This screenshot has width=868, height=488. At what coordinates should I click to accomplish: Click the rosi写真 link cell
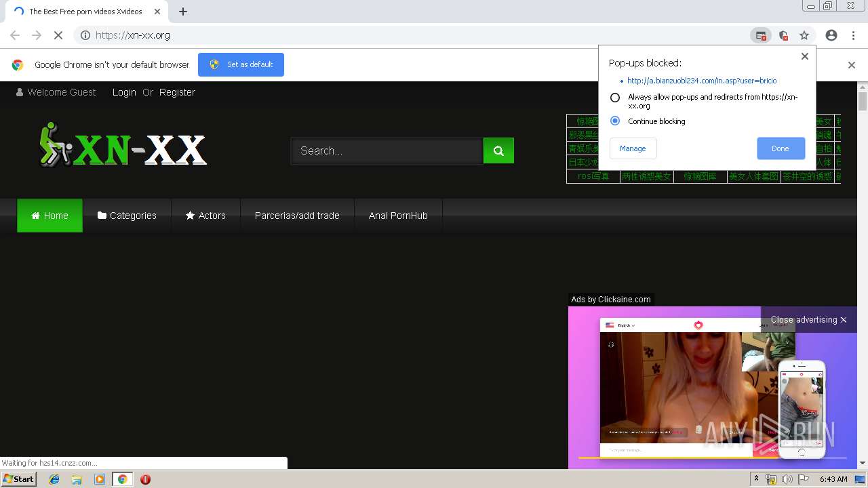[593, 176]
